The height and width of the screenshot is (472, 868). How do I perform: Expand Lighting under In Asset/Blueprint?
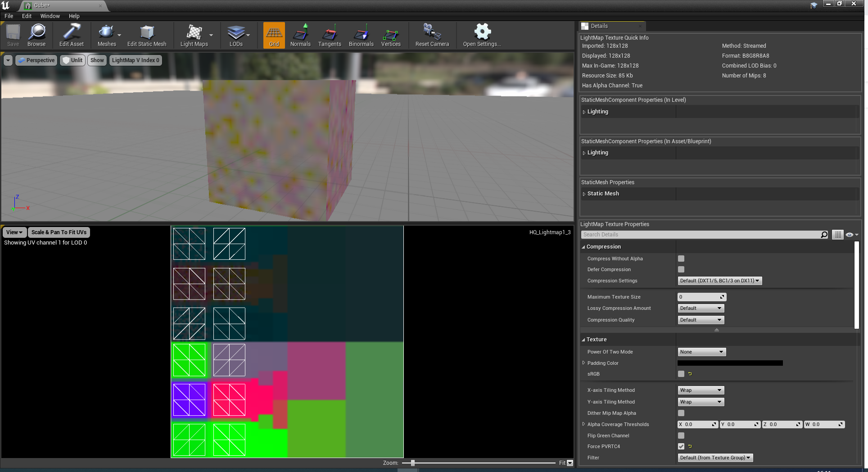584,153
